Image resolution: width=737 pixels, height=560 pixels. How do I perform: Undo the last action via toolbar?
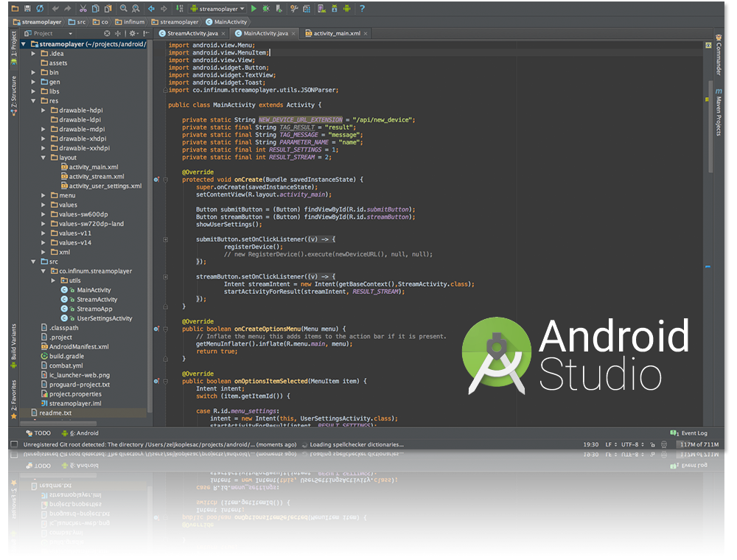[55, 8]
